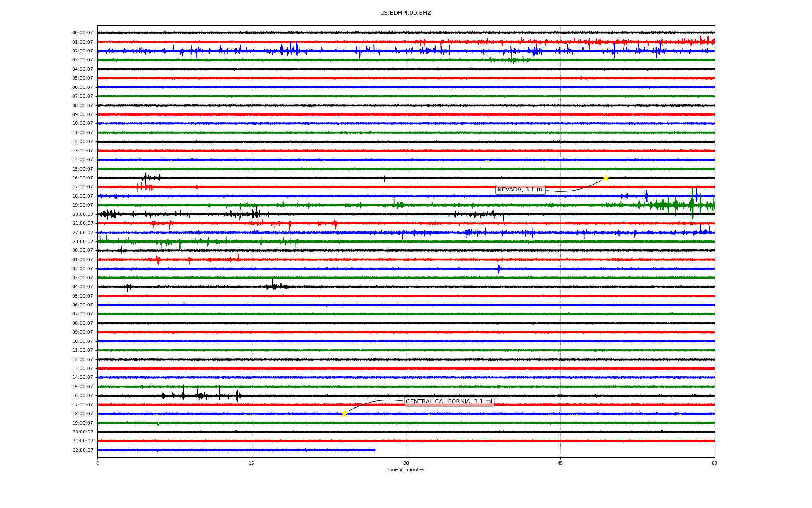Click the yellow star on Nevada event
This screenshot has height=508, width=812.
tap(605, 178)
